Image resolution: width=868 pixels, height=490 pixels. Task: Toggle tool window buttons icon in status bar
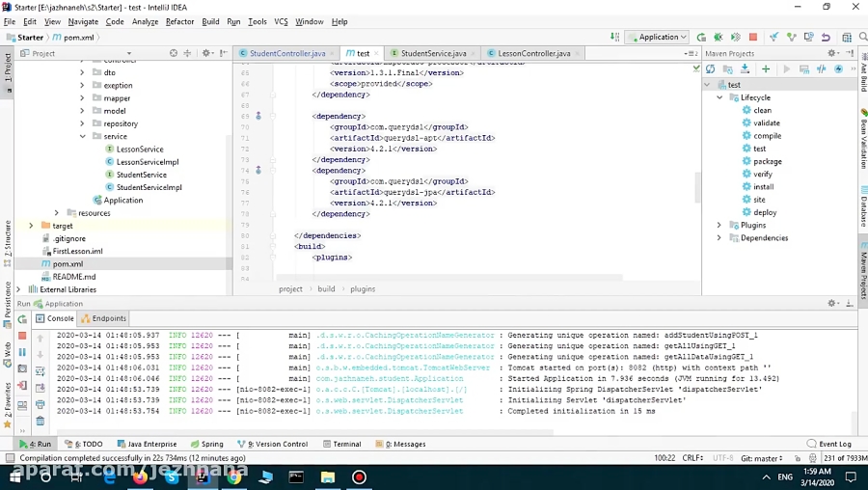tap(10, 458)
